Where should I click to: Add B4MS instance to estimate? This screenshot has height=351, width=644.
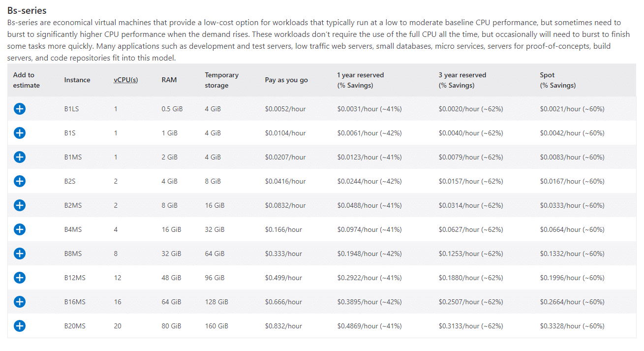click(x=20, y=229)
